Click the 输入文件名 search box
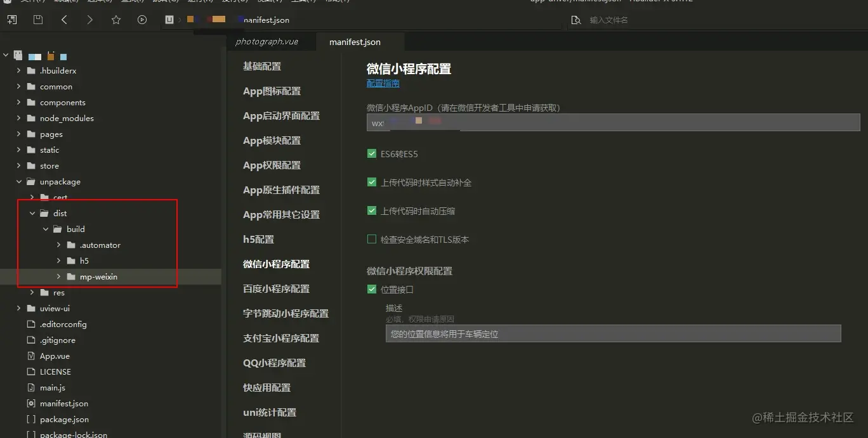 [x=608, y=20]
